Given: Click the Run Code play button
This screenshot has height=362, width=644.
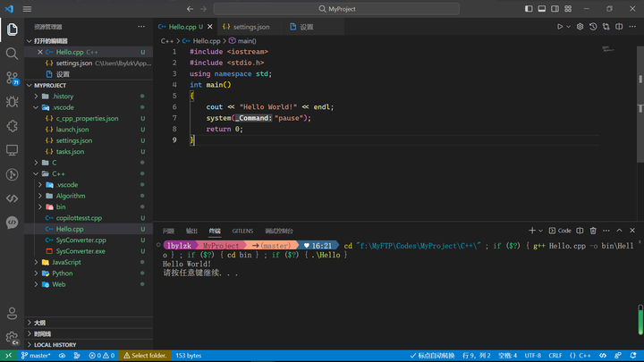Looking at the screenshot, I should click(x=560, y=27).
